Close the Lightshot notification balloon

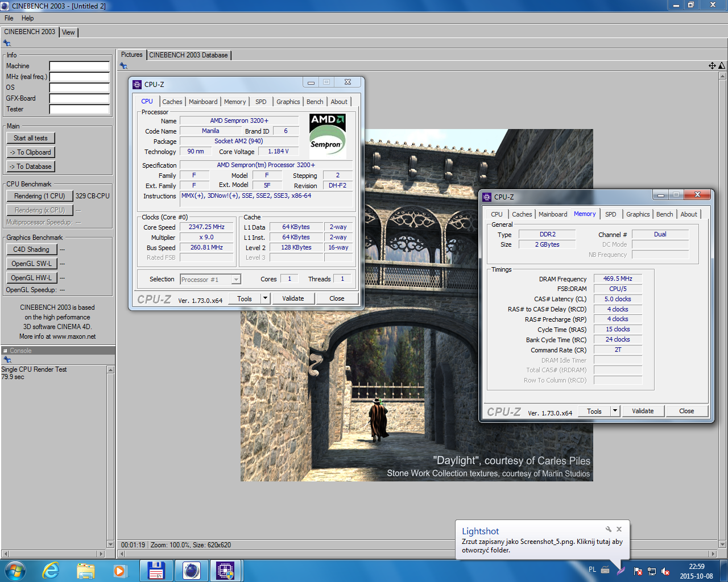[x=619, y=529]
